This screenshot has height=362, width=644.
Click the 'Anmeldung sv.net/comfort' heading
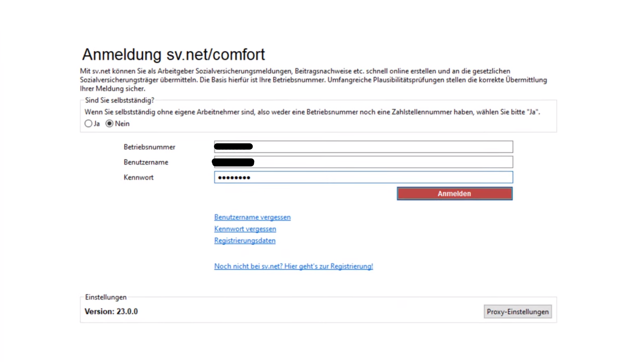[x=173, y=54]
